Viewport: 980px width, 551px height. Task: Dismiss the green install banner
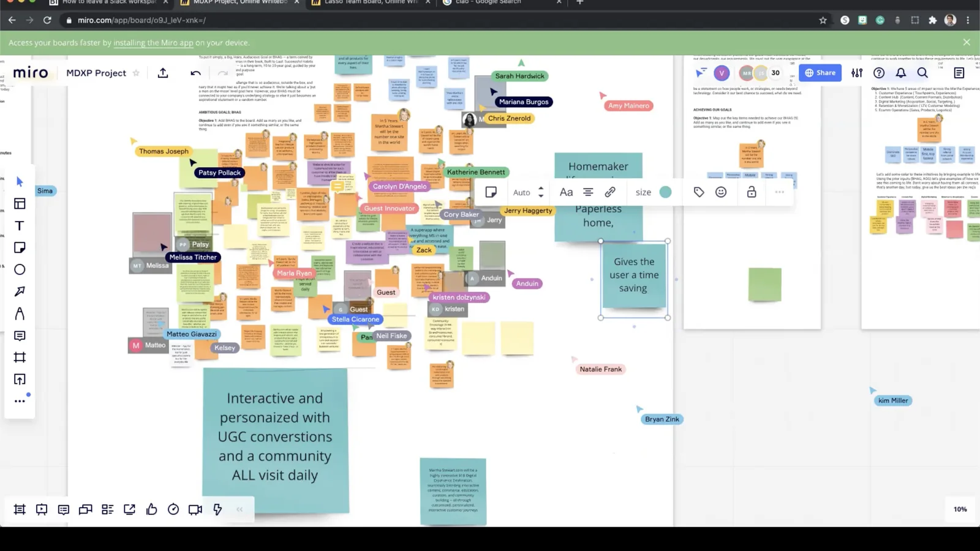point(967,42)
